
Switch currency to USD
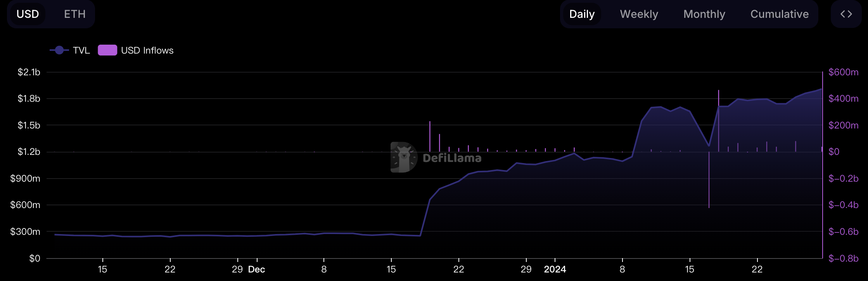tap(28, 14)
